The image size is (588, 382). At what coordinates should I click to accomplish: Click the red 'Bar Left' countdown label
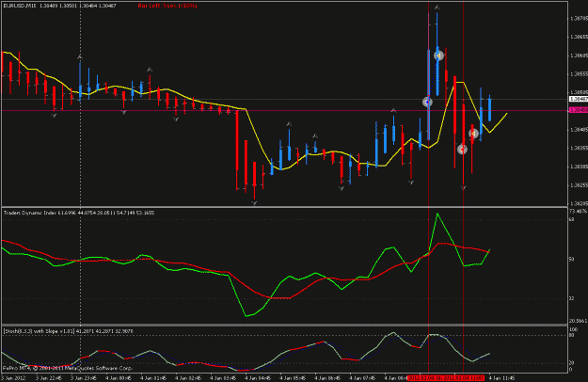167,6
